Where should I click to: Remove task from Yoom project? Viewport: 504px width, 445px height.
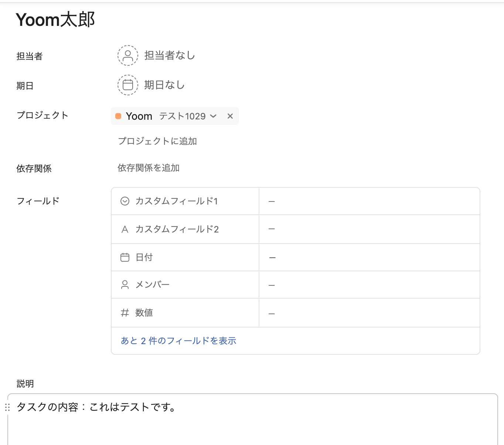tap(230, 116)
